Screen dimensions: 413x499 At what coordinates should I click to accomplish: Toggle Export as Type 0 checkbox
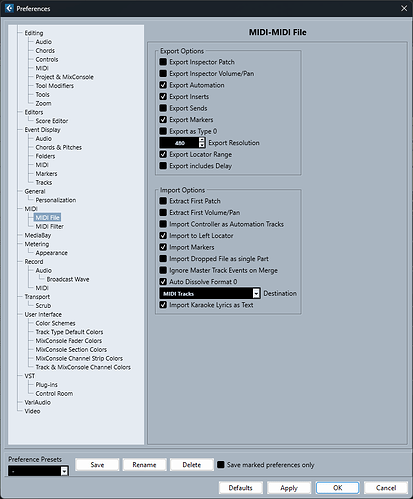163,131
